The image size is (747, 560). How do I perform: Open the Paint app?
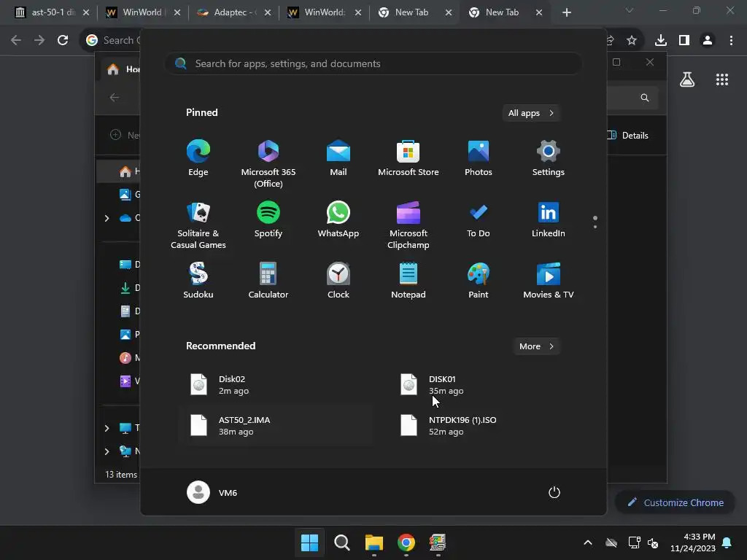[479, 281]
